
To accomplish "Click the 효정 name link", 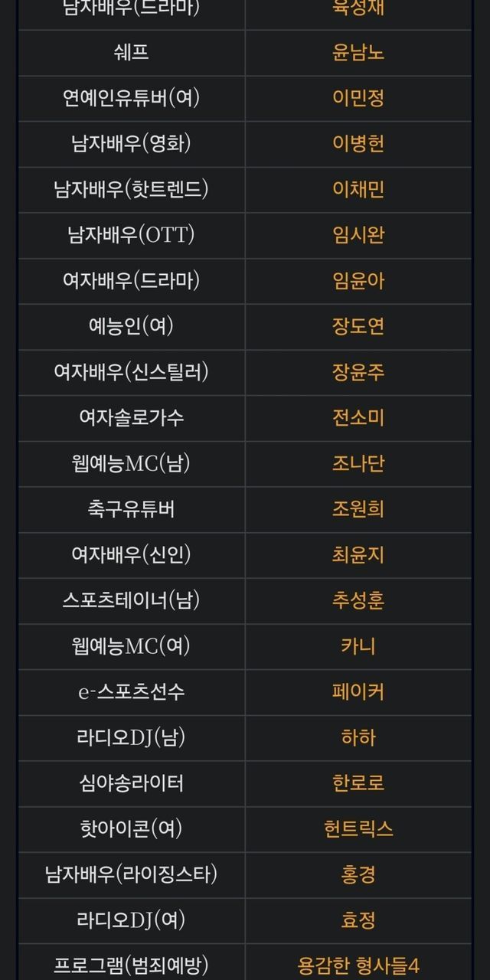I will 358,920.
